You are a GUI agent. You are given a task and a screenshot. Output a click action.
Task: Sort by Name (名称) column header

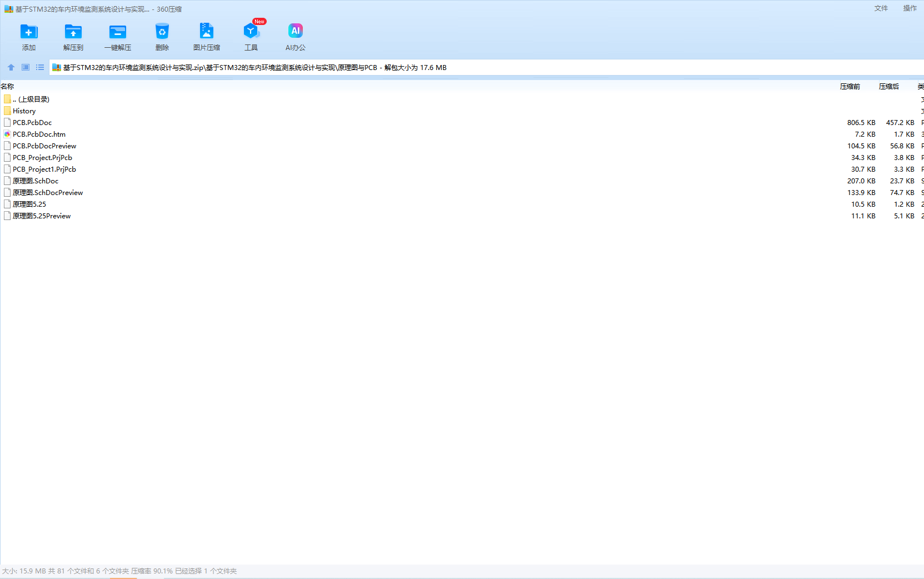coord(8,87)
